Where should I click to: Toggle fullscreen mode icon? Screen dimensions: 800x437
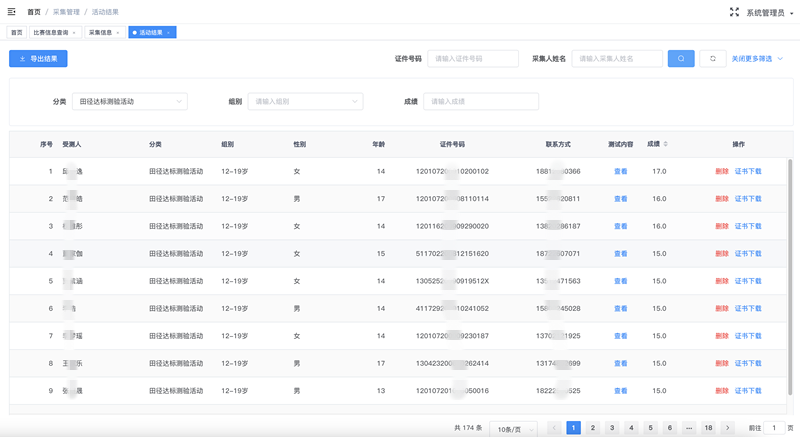pos(734,12)
